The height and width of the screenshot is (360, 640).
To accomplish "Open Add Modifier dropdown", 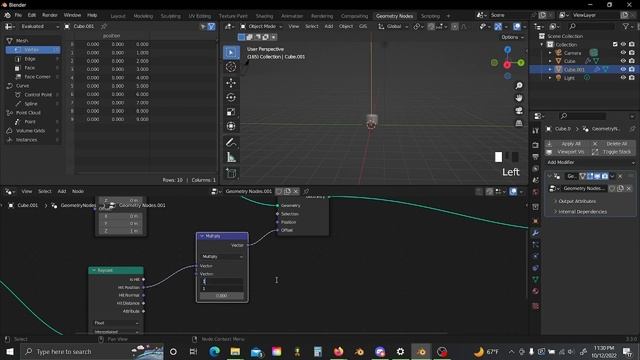I will coord(591,162).
